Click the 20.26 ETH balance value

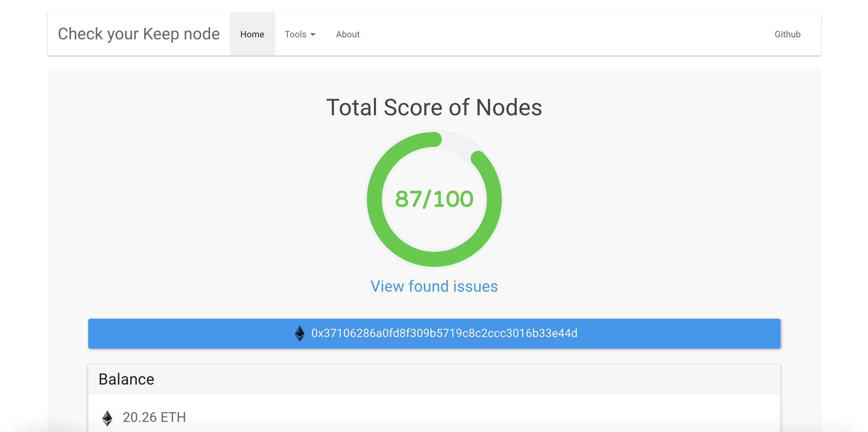154,417
